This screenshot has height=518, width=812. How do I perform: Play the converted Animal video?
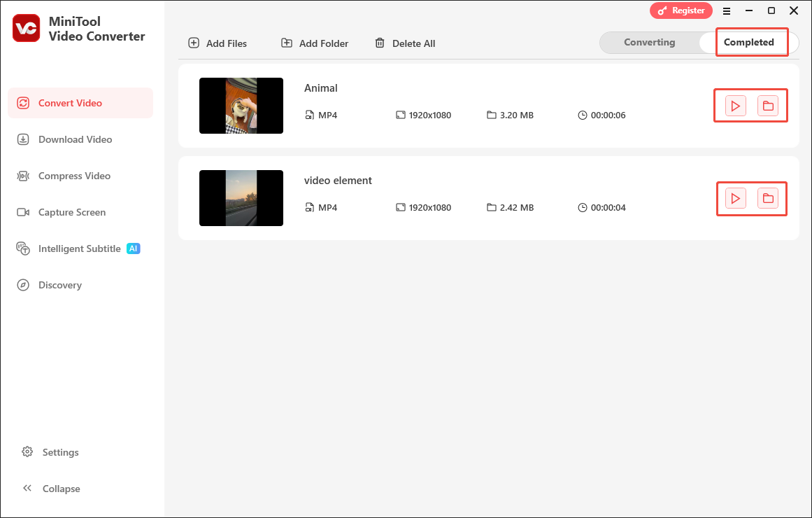pos(734,105)
